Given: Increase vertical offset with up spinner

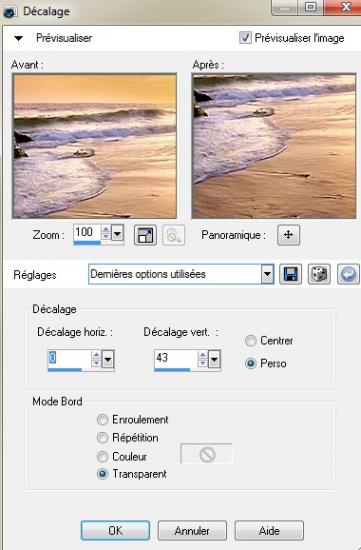Looking at the screenshot, I should pyautogui.click(x=202, y=354).
